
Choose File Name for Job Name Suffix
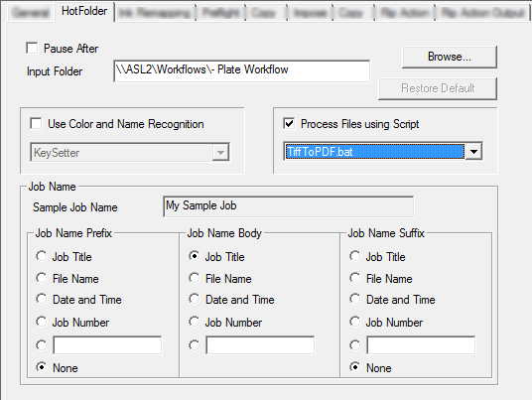355,278
